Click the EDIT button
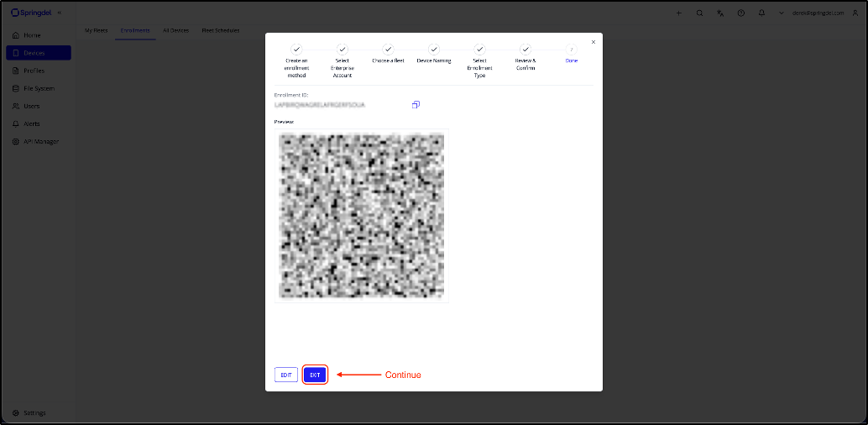This screenshot has height=425, width=868. coord(286,375)
